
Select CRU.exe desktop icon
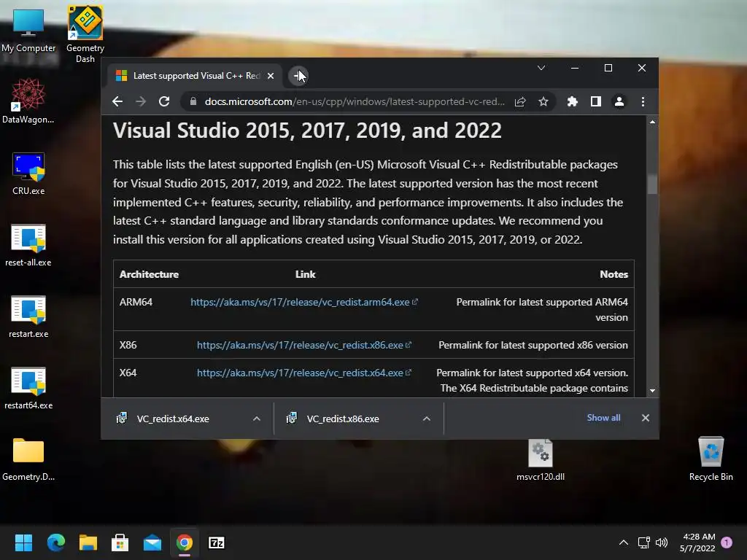(x=28, y=174)
